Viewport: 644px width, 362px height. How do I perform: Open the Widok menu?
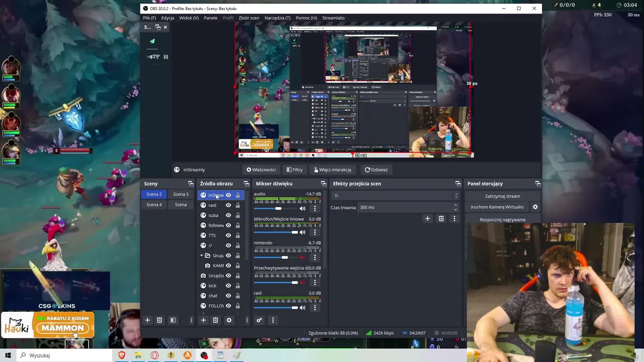click(x=189, y=18)
